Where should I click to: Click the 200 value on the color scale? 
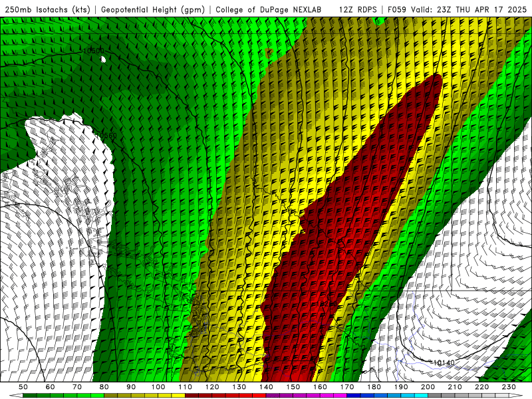coord(428,387)
